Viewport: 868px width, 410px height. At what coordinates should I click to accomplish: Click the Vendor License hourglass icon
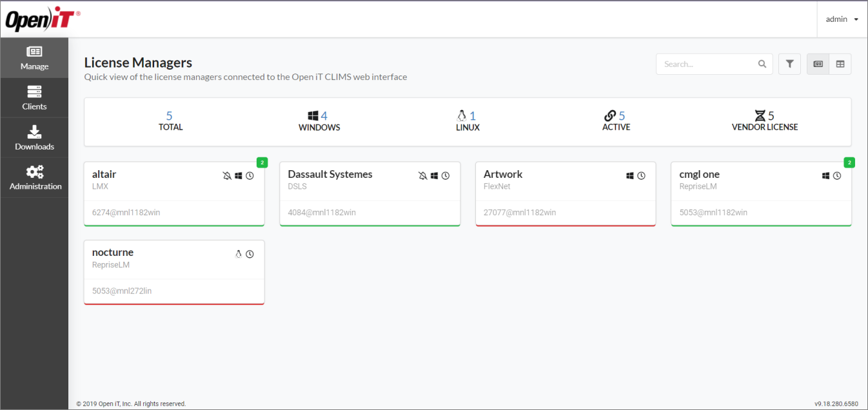[760, 116]
